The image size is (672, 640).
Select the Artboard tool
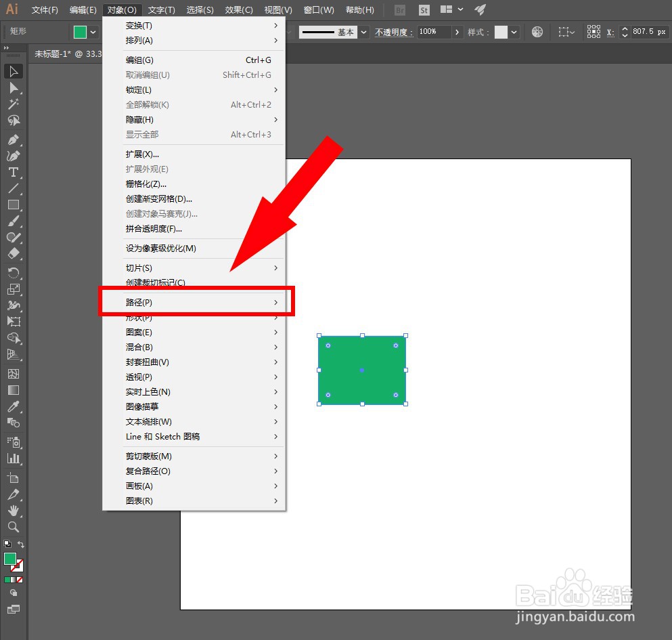point(14,477)
